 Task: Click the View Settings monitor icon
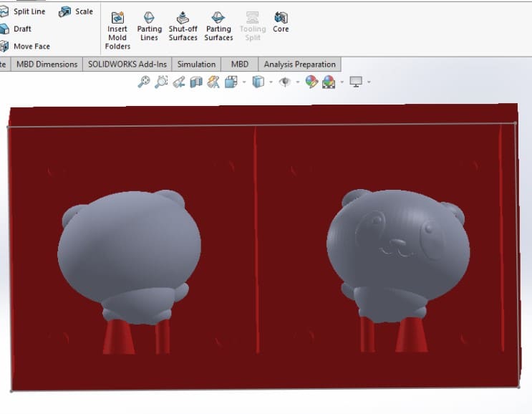pyautogui.click(x=356, y=82)
